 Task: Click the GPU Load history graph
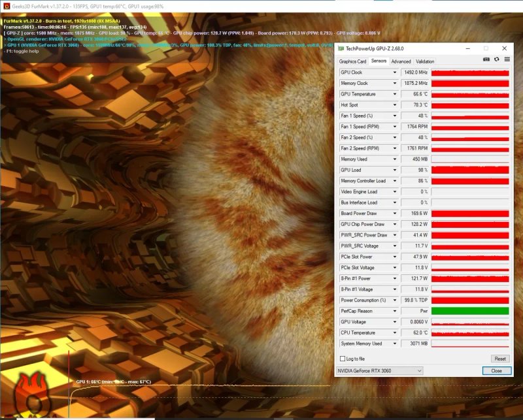click(x=470, y=170)
